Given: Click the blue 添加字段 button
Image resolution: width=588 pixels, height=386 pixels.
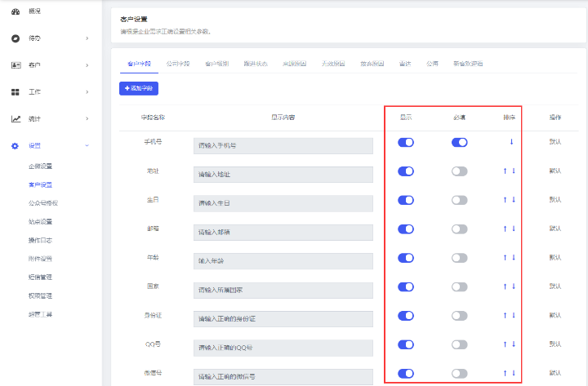Looking at the screenshot, I should pyautogui.click(x=139, y=88).
